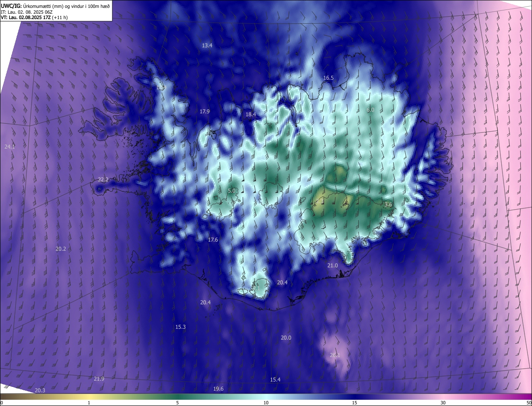This screenshot has width=532, height=406.
Task: Click the 20.3 value label
Action: (40, 390)
